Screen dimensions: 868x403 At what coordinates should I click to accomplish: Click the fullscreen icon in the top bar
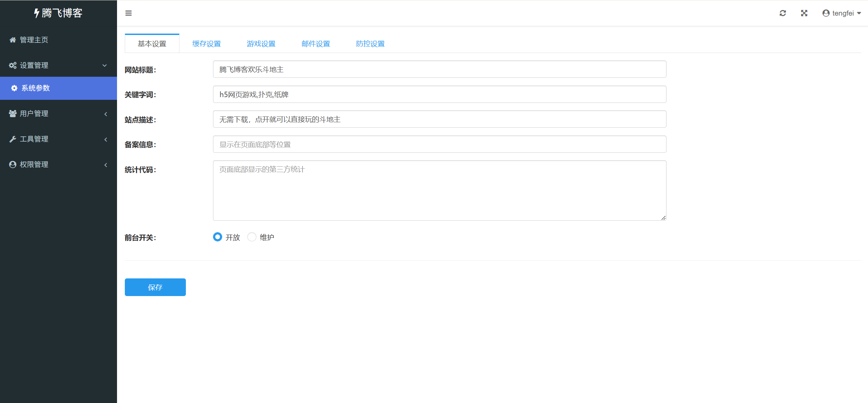click(x=804, y=13)
